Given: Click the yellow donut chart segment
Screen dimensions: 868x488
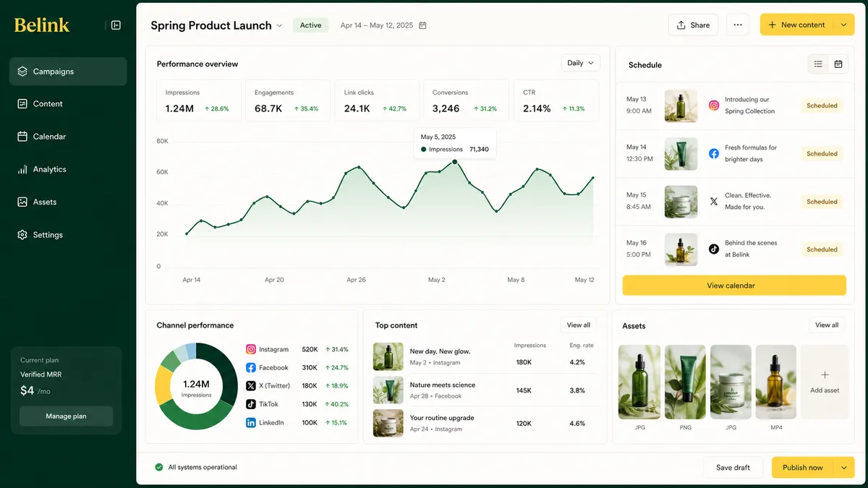Looking at the screenshot, I should [163, 383].
